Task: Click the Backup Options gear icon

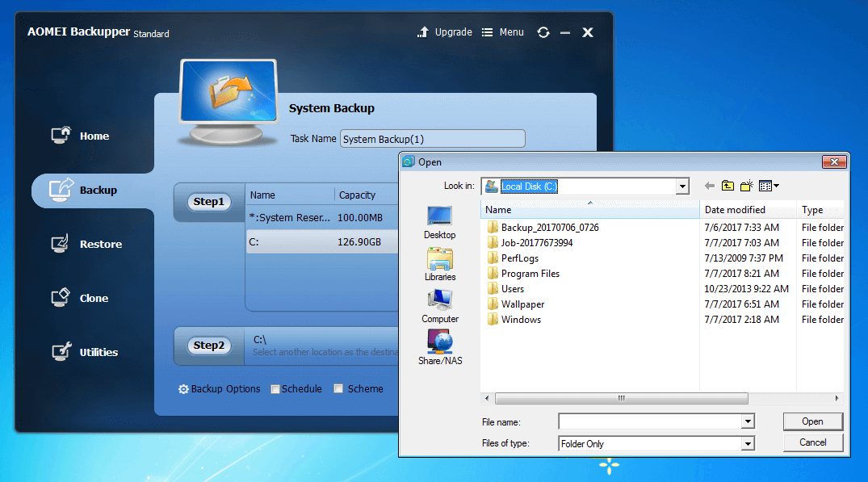Action: coord(183,389)
